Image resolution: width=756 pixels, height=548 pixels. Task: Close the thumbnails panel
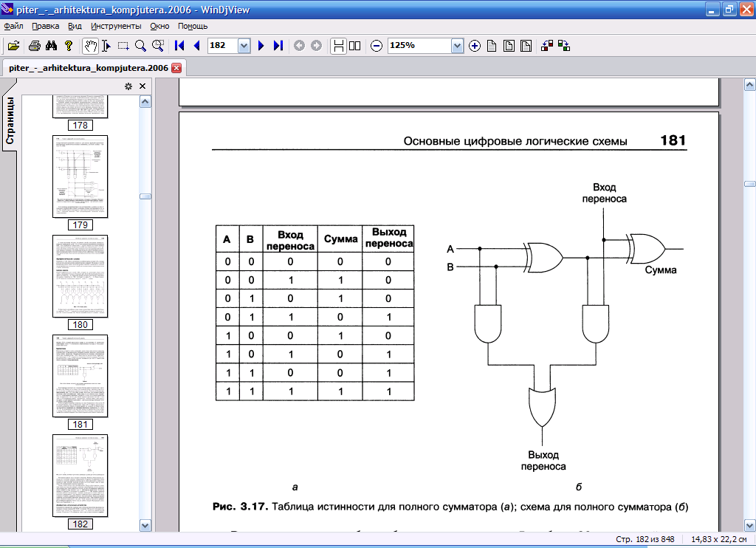click(142, 86)
